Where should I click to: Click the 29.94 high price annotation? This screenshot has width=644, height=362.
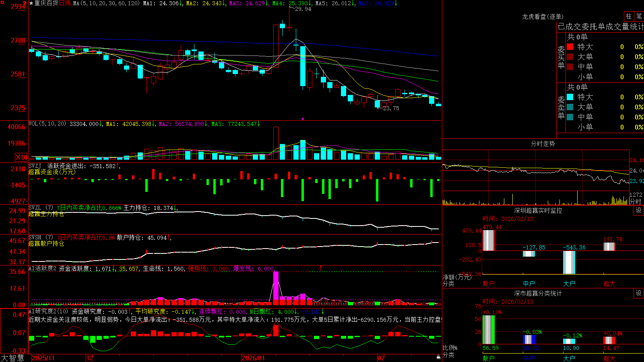point(303,9)
